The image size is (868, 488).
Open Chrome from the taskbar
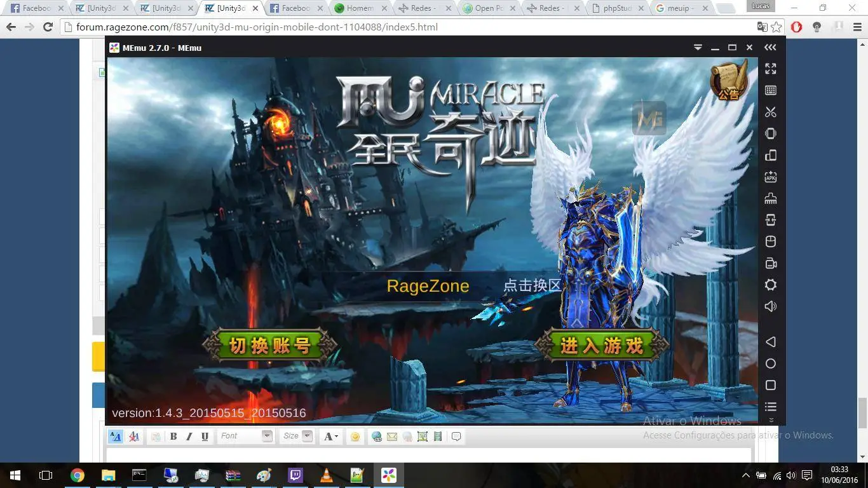click(x=77, y=475)
